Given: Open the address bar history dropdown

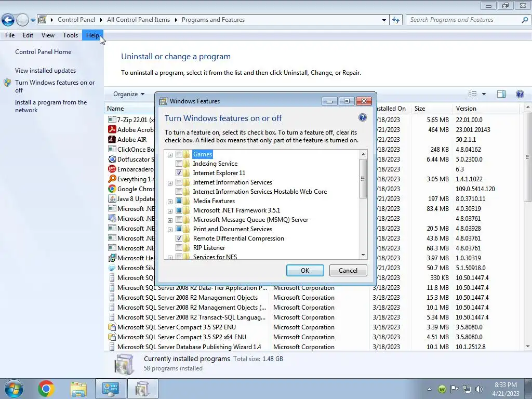Looking at the screenshot, I should pos(384,20).
